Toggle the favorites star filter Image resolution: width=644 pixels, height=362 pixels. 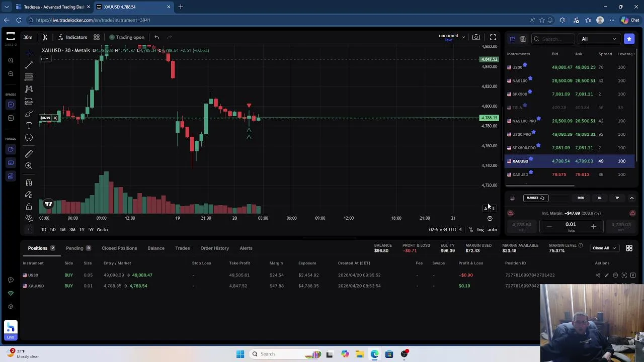629,39
